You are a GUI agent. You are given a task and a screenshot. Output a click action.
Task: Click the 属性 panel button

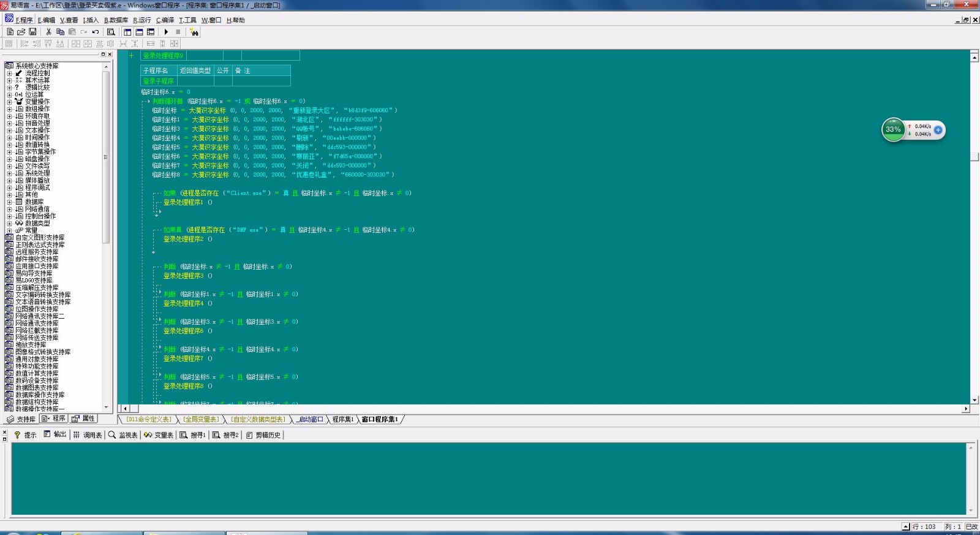pyautogui.click(x=83, y=419)
